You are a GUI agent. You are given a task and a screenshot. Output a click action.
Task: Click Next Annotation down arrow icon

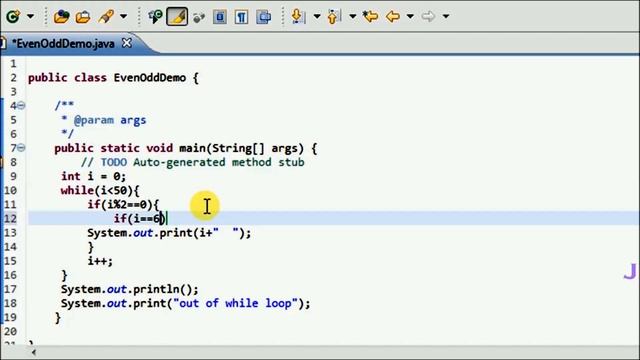click(298, 17)
